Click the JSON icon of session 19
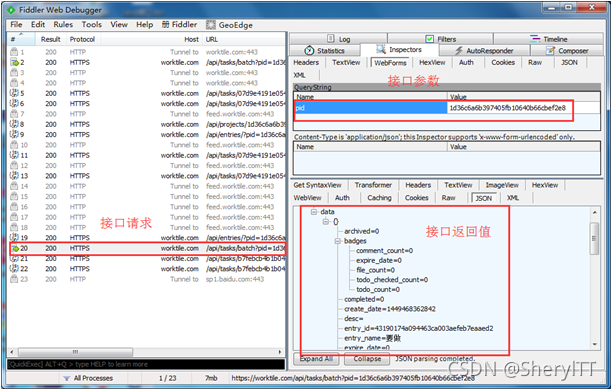This screenshot has width=612, height=390. [x=14, y=237]
